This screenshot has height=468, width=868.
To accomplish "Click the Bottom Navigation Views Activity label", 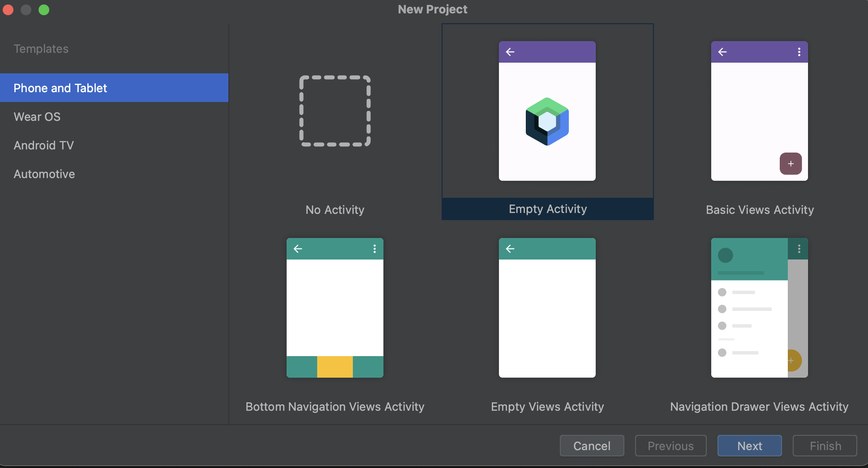I will tap(335, 407).
